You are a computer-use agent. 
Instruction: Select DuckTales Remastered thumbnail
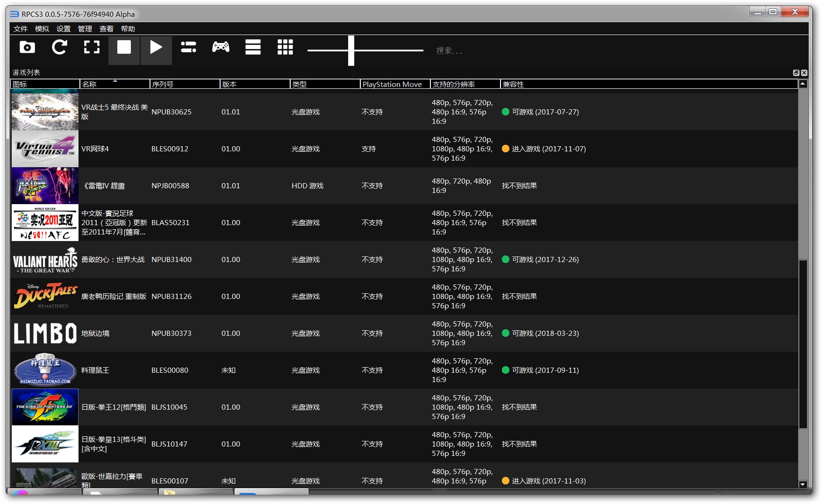click(x=45, y=296)
